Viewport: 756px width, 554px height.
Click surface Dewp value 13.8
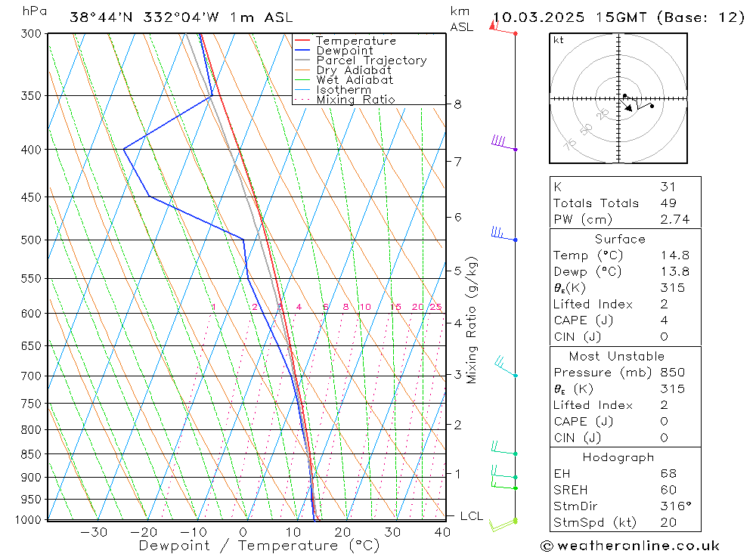coord(674,271)
